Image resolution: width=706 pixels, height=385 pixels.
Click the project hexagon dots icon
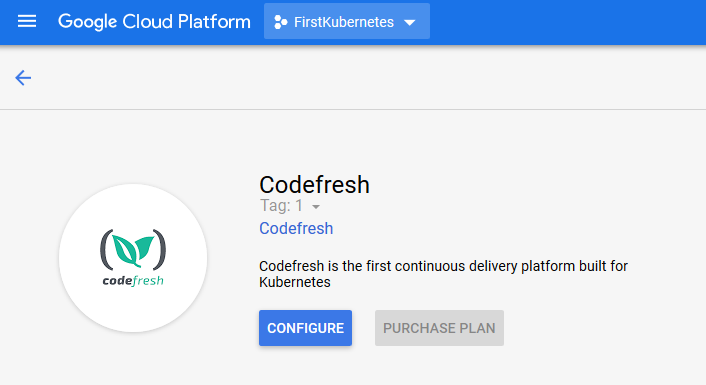pos(281,22)
